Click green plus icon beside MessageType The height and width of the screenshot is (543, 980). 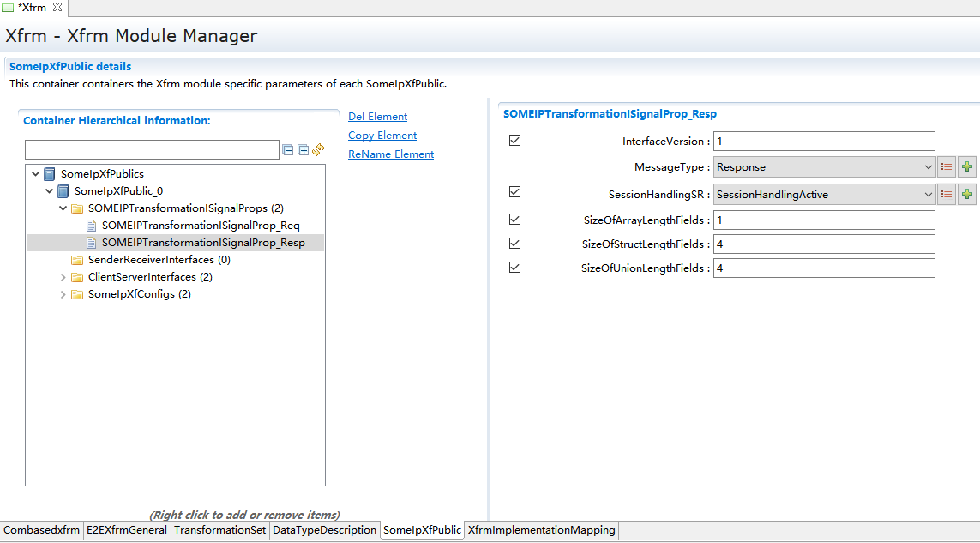point(967,167)
